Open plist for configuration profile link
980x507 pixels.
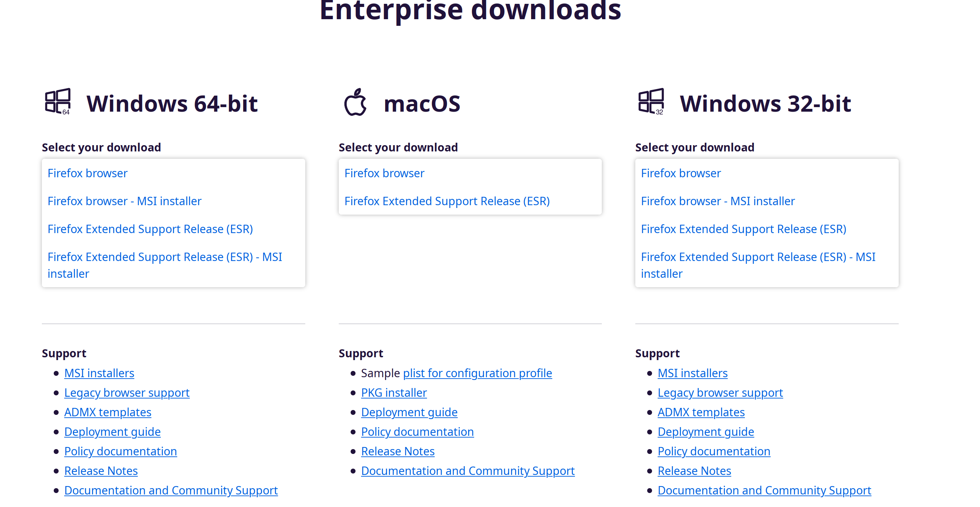tap(477, 373)
